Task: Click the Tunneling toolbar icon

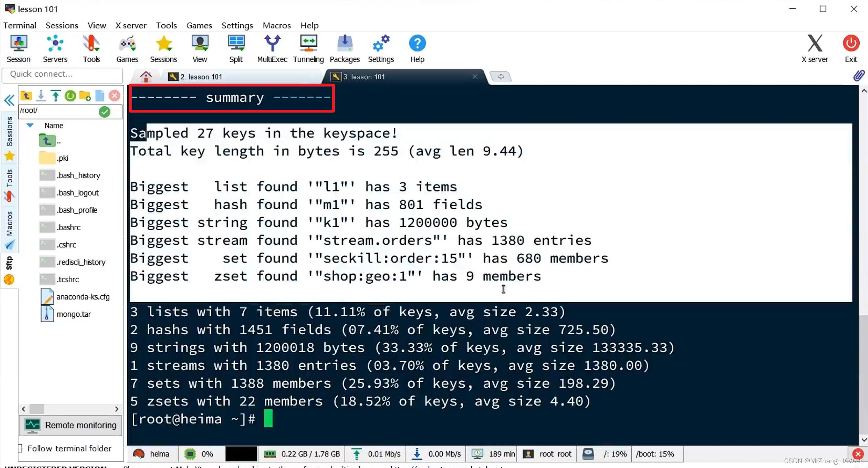Action: pos(308,49)
